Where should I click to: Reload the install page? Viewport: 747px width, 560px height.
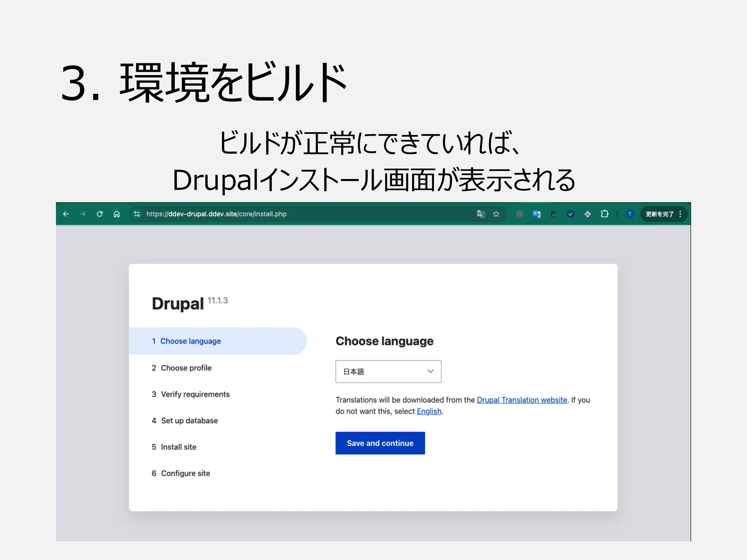pyautogui.click(x=100, y=214)
